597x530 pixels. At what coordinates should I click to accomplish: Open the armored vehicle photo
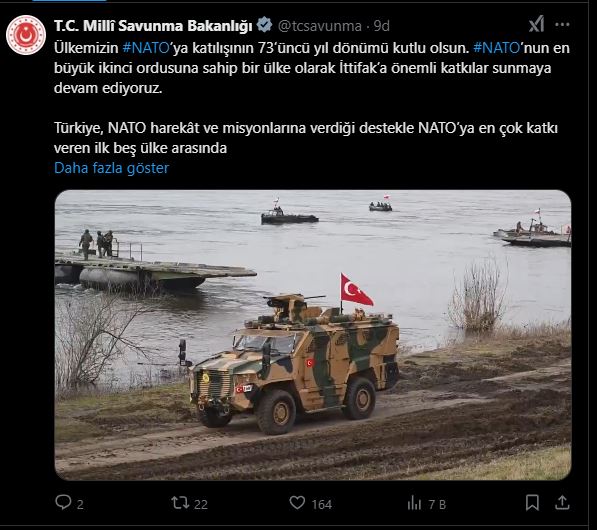[313, 335]
